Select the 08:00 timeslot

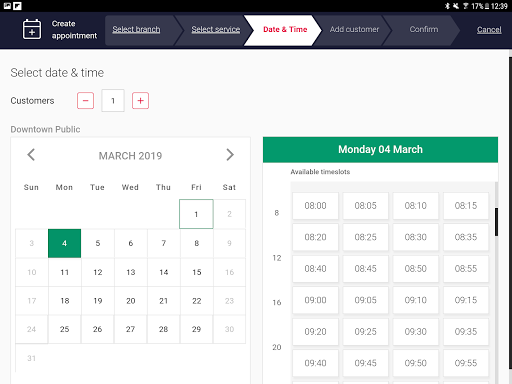(x=315, y=206)
